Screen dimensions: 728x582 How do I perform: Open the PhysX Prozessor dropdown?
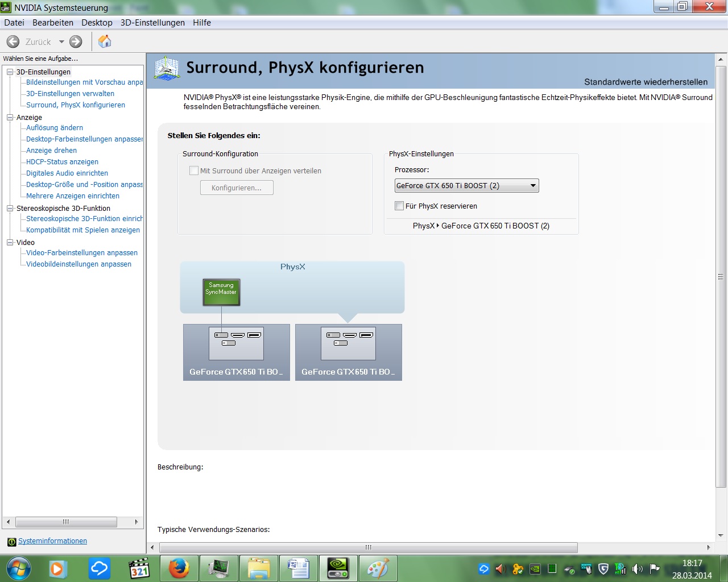(466, 186)
